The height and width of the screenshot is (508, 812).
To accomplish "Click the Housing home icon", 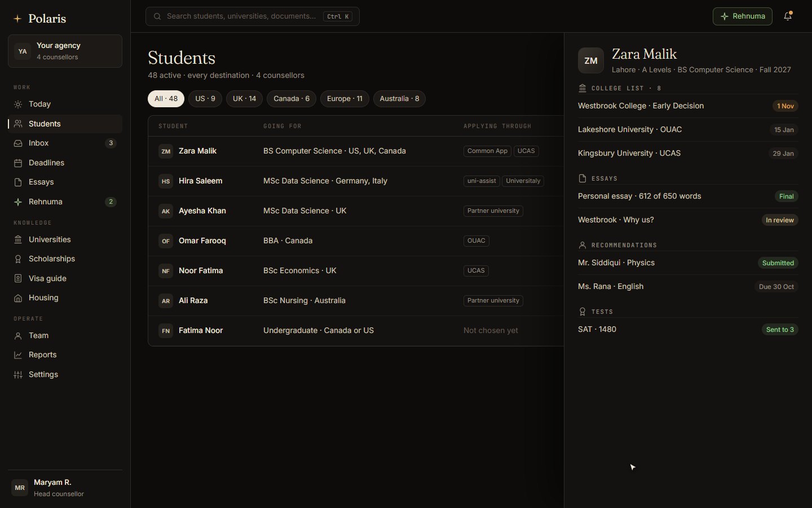I will (18, 298).
